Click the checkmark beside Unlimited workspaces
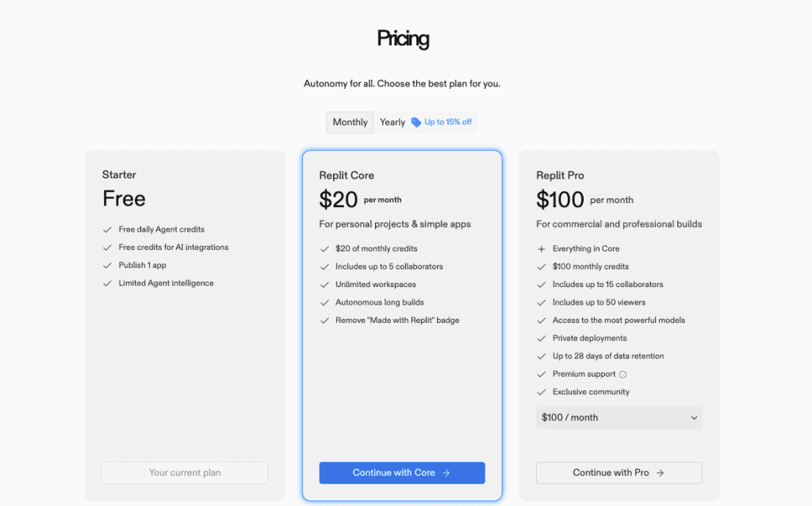The height and width of the screenshot is (506, 812). pyautogui.click(x=324, y=285)
